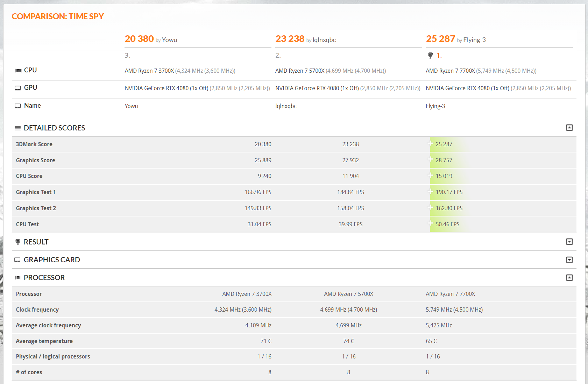Open user Iqlnxqbc next to the 23 238 score

point(324,40)
